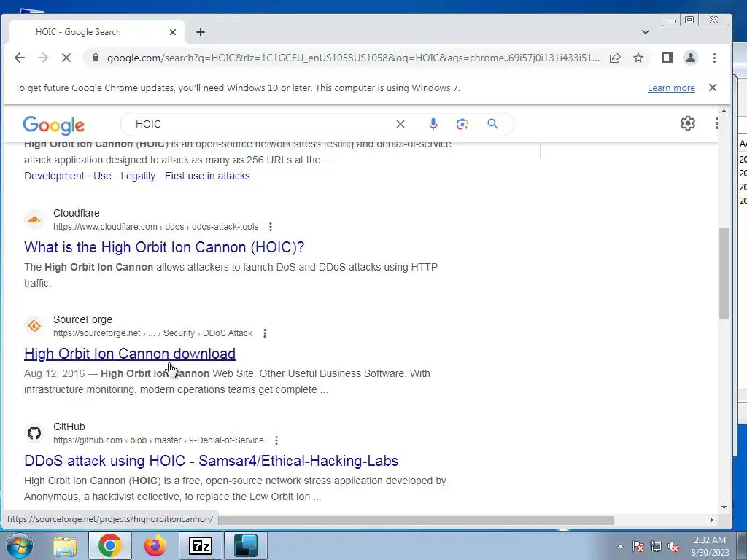Click the Cloudflare favicon
The width and height of the screenshot is (747, 560).
[34, 219]
